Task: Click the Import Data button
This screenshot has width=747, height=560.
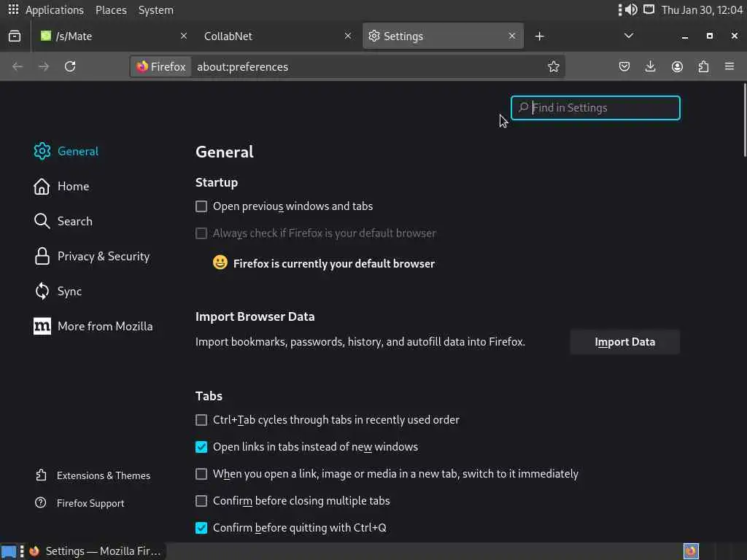Action: [624, 342]
